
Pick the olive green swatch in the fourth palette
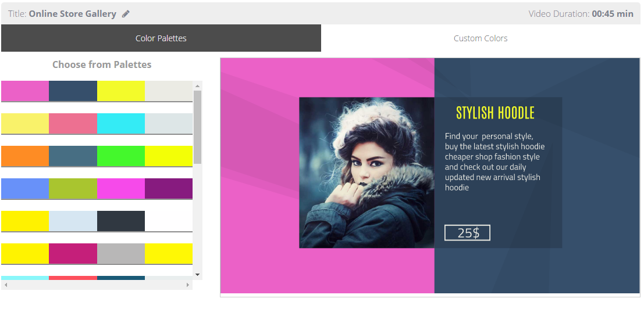73,189
